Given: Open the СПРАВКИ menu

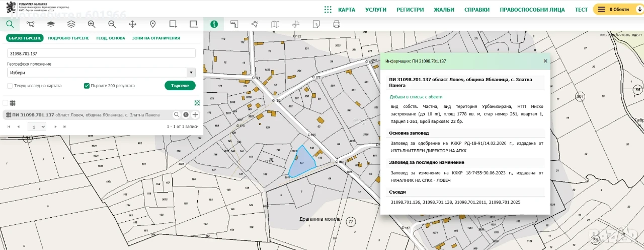Looking at the screenshot, I should [477, 10].
